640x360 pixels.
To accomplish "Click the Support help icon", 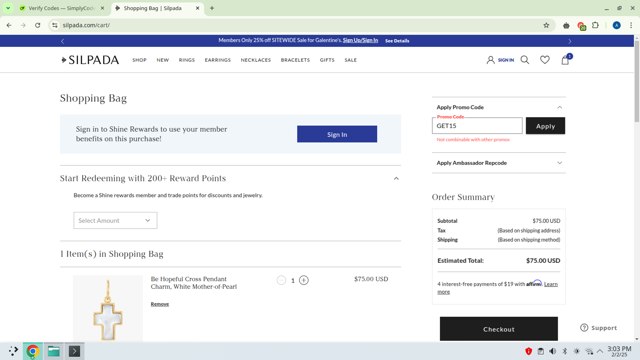I will 584,328.
